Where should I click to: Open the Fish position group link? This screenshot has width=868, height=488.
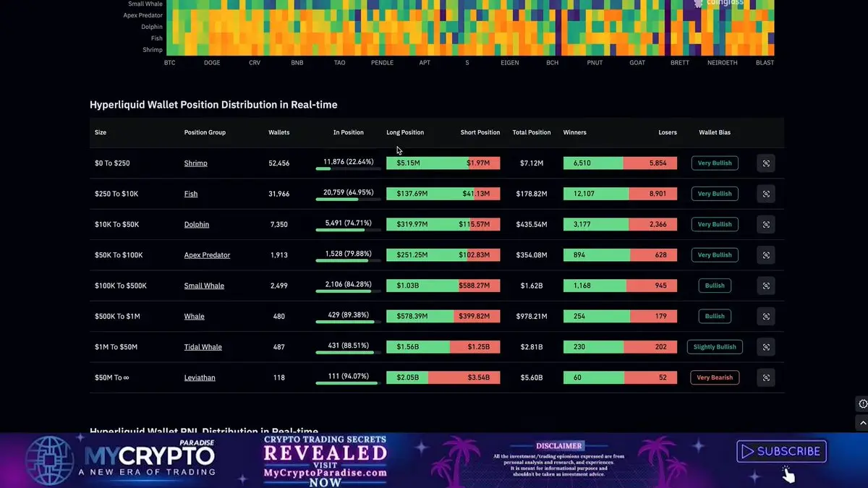click(191, 194)
